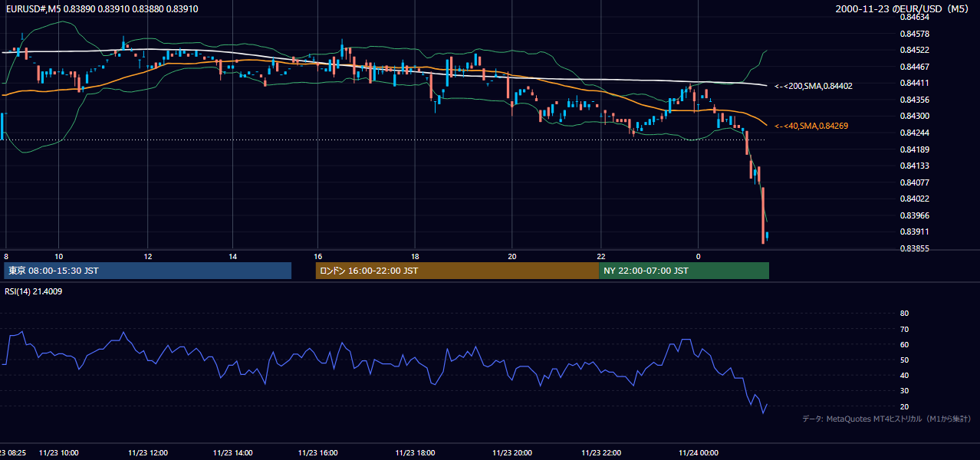Click the 11/23 10:00 time label
This screenshot has width=980, height=460.
(x=58, y=453)
